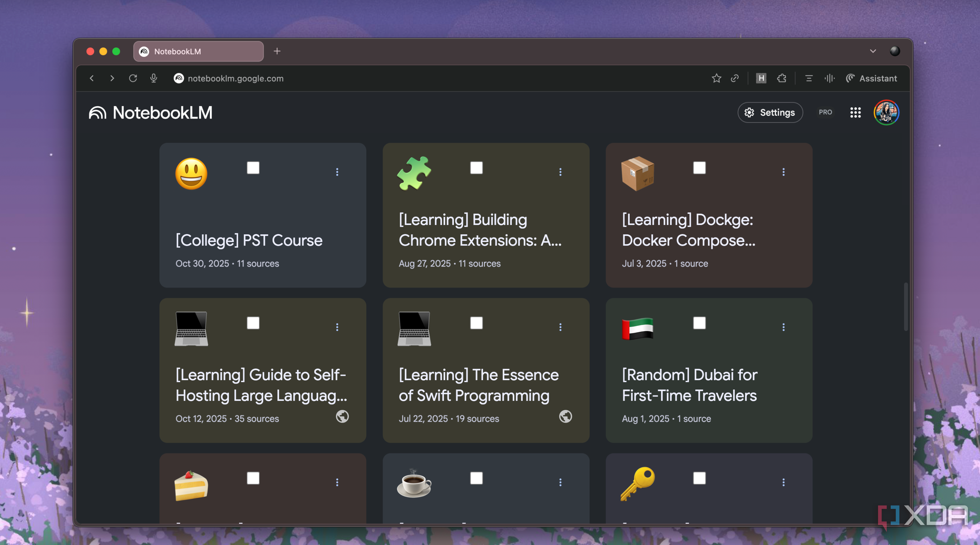This screenshot has width=980, height=545.
Task: Bookmark this page with the star icon
Action: (x=716, y=78)
